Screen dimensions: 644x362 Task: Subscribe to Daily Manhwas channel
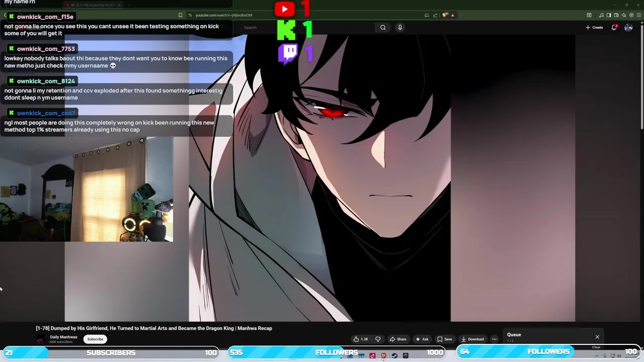pos(95,339)
